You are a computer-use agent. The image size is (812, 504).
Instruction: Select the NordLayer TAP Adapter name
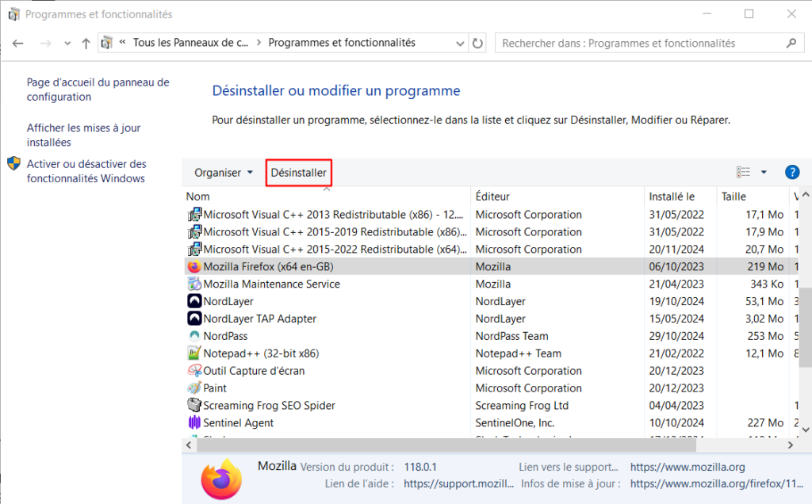click(259, 319)
